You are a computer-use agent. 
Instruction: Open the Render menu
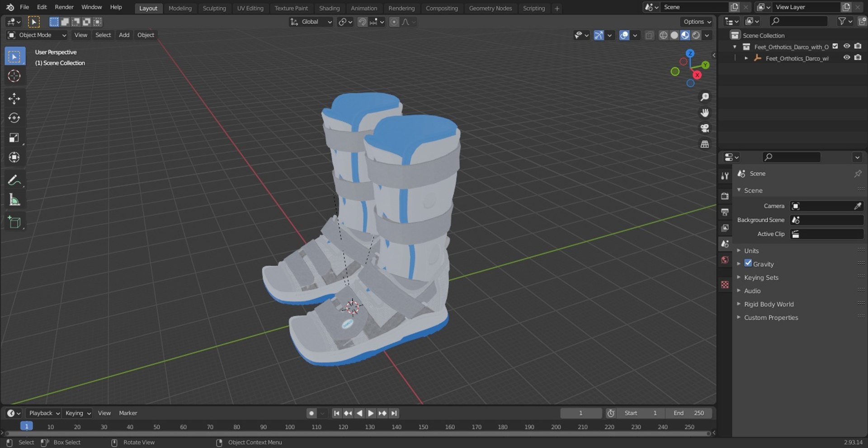[x=64, y=7]
